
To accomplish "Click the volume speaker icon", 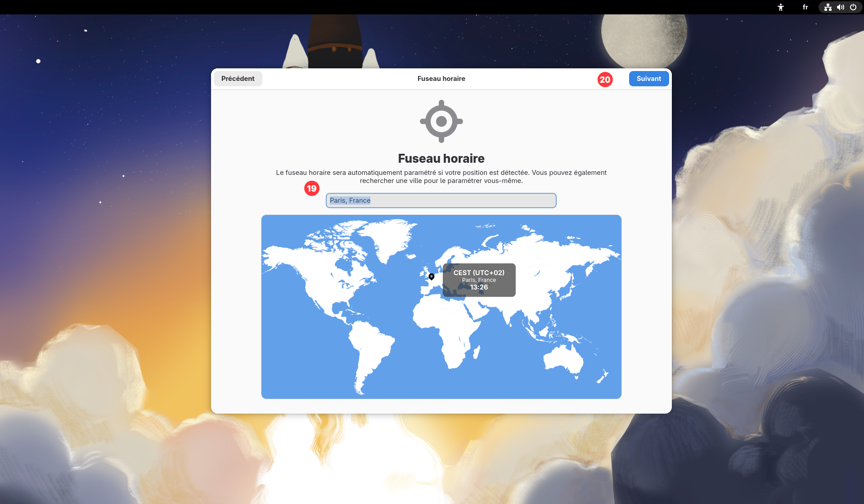I will tap(840, 7).
